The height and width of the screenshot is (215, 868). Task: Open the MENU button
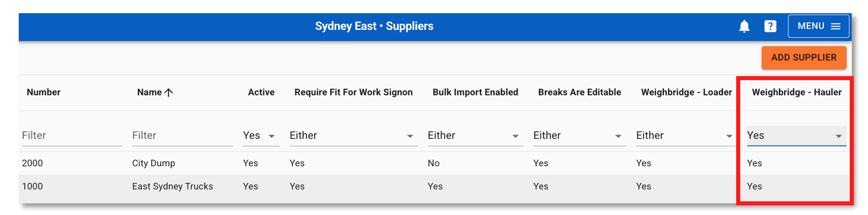point(818,26)
